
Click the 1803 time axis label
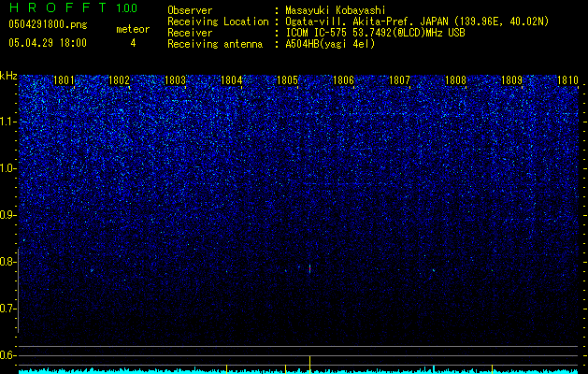coord(175,79)
